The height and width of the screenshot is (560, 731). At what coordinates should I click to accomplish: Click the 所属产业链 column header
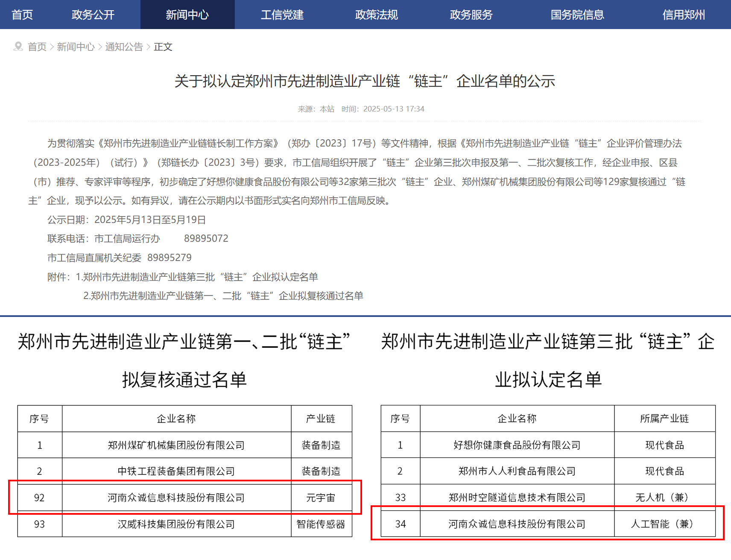tap(665, 419)
